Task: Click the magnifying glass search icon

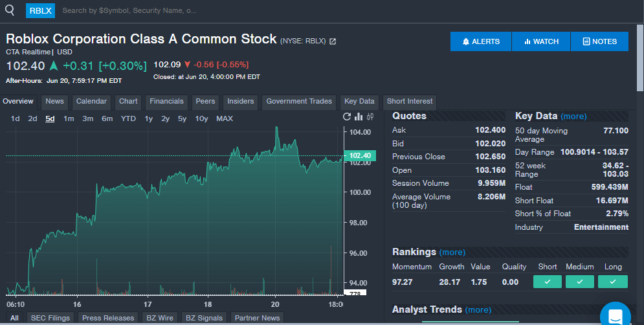Action: click(10, 10)
